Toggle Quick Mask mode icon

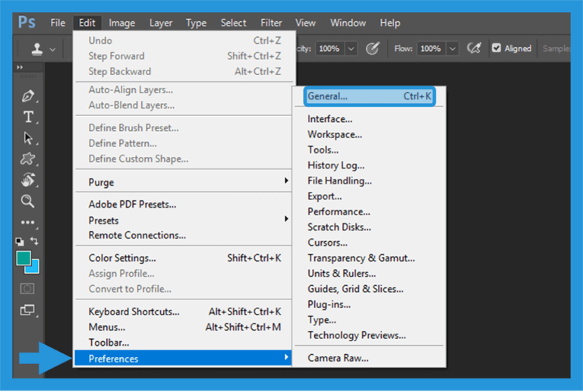tap(27, 288)
